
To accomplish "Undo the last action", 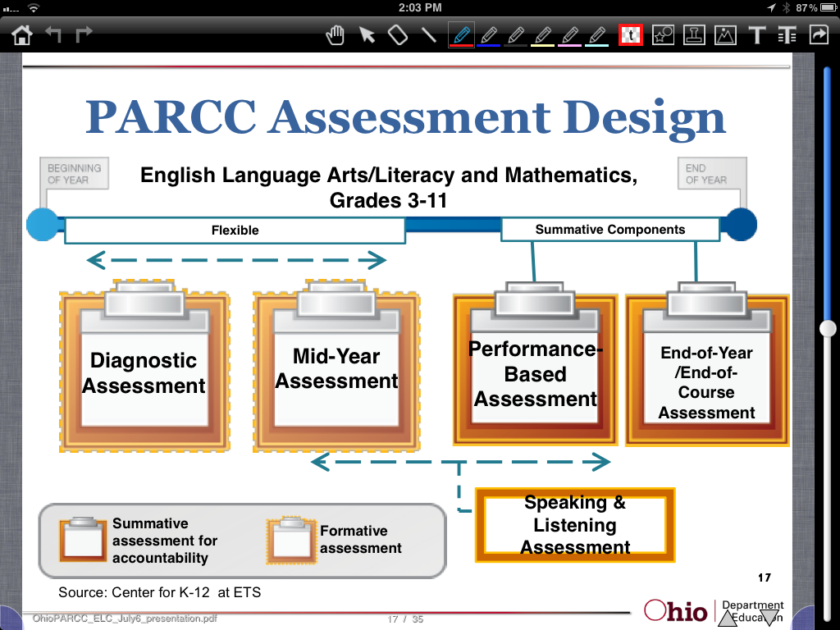I will pos(53,34).
